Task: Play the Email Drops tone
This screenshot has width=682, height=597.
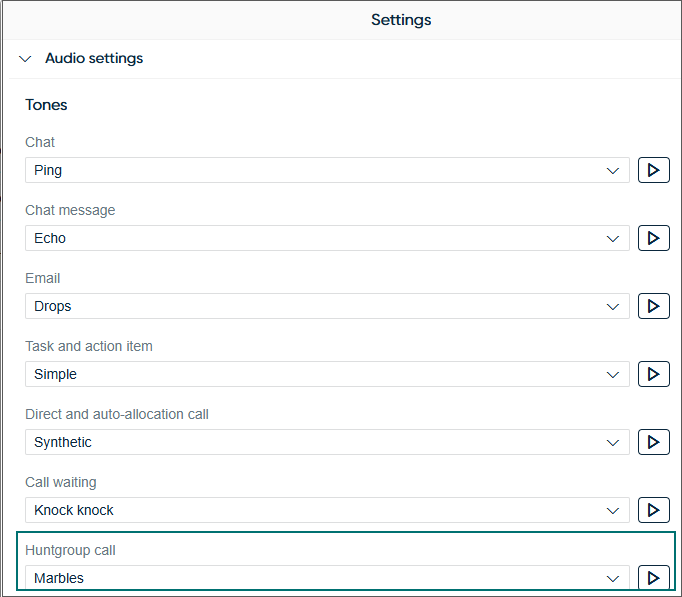Action: (653, 306)
